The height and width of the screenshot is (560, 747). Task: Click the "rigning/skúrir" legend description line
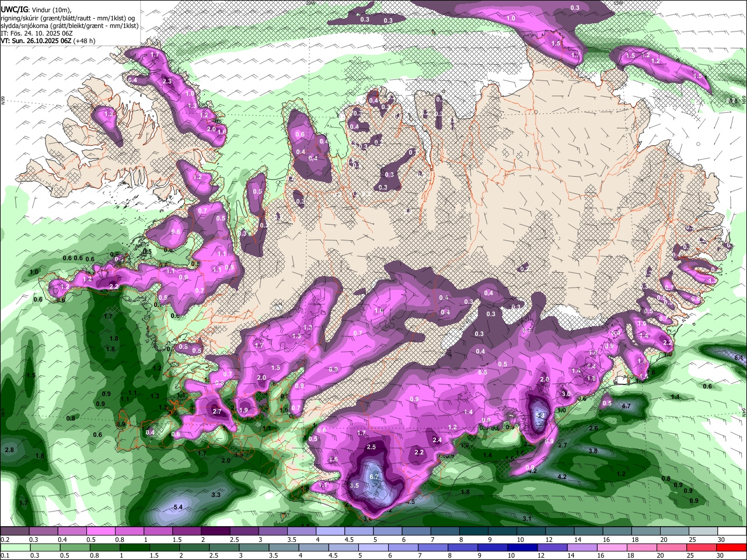(68, 17)
